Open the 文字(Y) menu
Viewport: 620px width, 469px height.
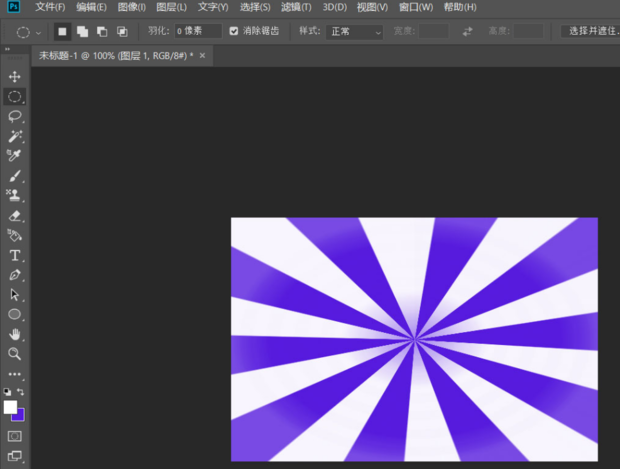click(213, 7)
